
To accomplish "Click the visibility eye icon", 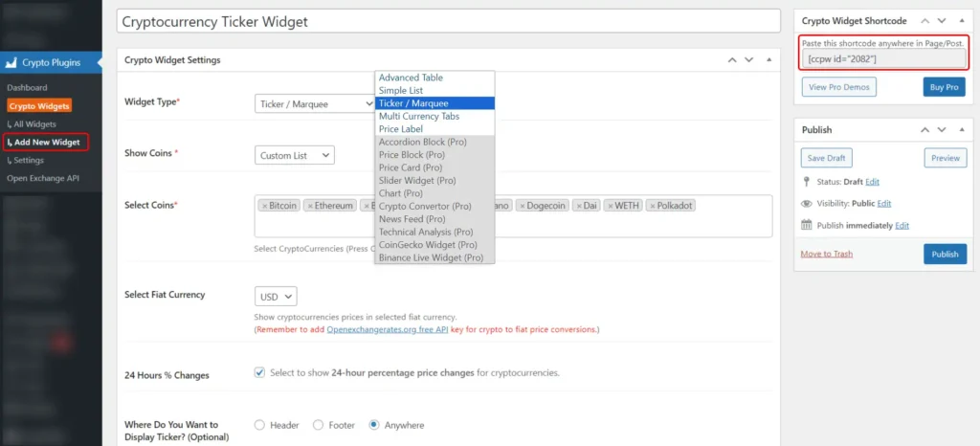I will (x=806, y=204).
